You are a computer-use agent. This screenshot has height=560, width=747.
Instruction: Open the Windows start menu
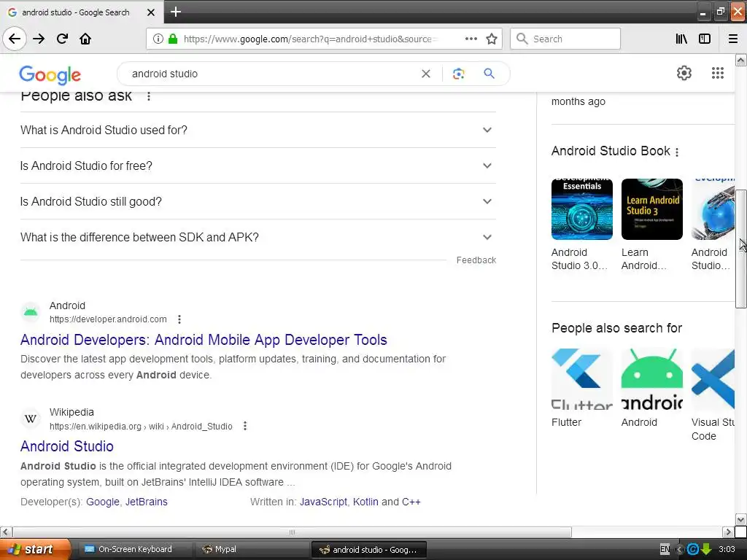[35, 550]
